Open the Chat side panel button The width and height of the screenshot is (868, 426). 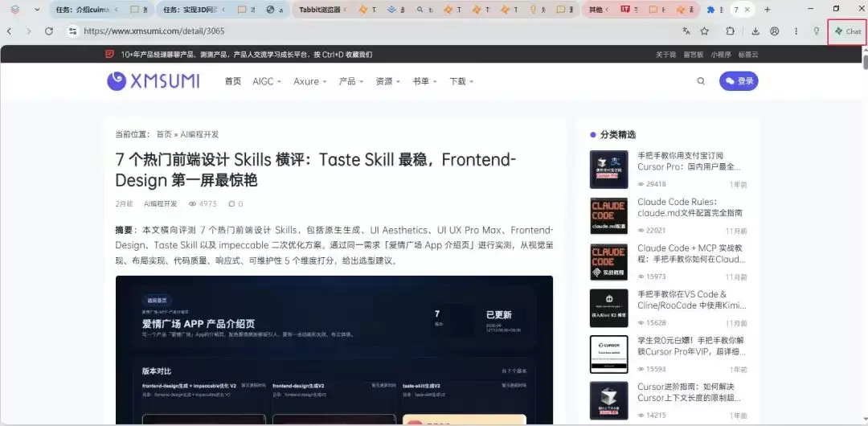pos(848,31)
